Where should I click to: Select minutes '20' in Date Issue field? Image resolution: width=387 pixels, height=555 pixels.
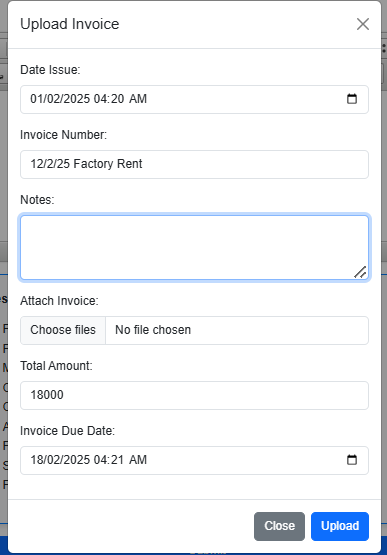[117, 99]
